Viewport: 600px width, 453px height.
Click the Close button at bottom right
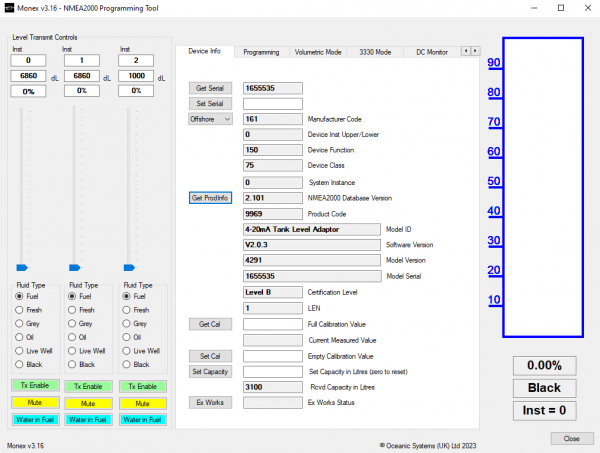(x=572, y=438)
